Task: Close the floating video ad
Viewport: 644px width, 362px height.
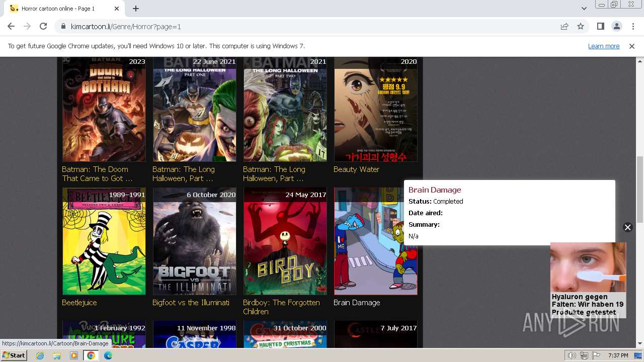Action: (627, 227)
